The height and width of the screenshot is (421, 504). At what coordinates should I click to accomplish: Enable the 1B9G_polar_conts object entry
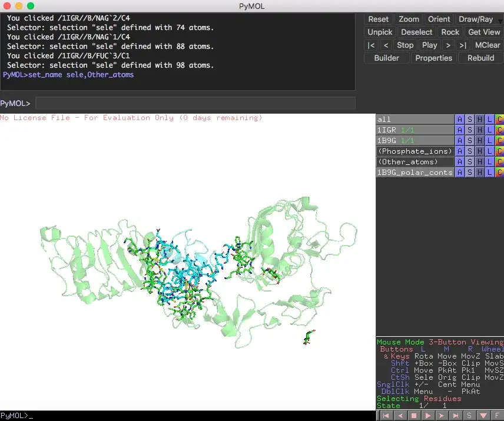click(415, 173)
